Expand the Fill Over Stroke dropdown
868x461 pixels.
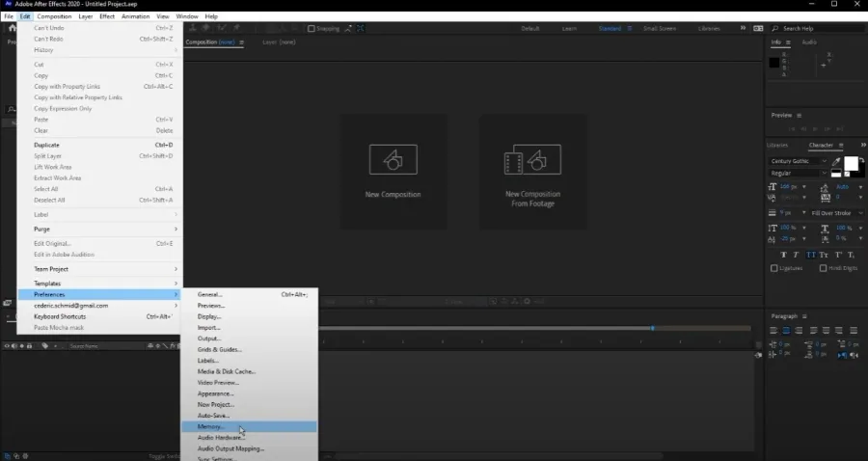click(x=836, y=213)
